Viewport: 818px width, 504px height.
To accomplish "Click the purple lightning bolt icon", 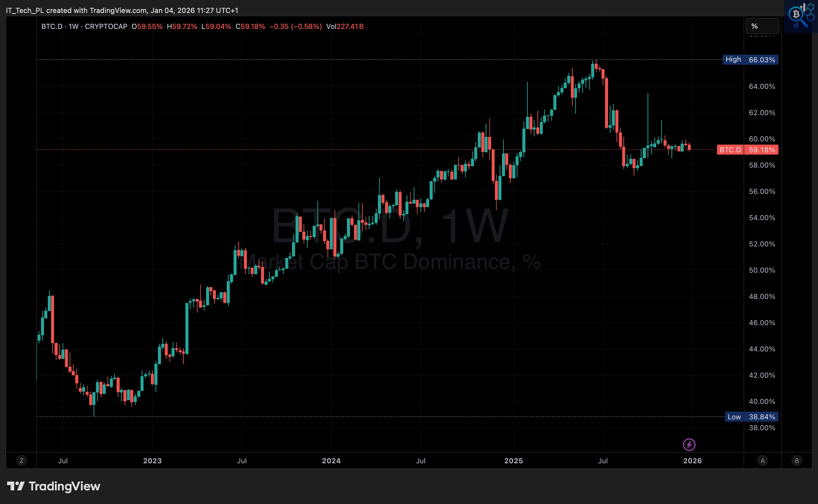I will 689,444.
